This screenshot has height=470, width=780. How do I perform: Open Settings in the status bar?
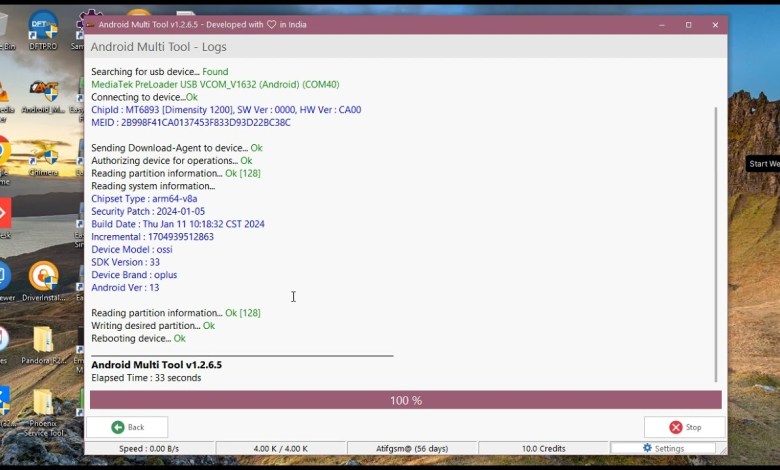click(x=664, y=448)
